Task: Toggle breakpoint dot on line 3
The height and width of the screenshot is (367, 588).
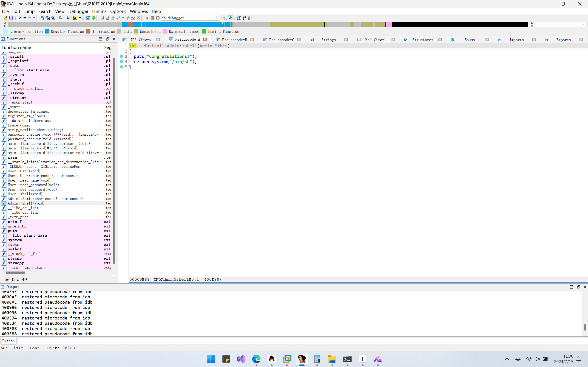Action: point(122,56)
